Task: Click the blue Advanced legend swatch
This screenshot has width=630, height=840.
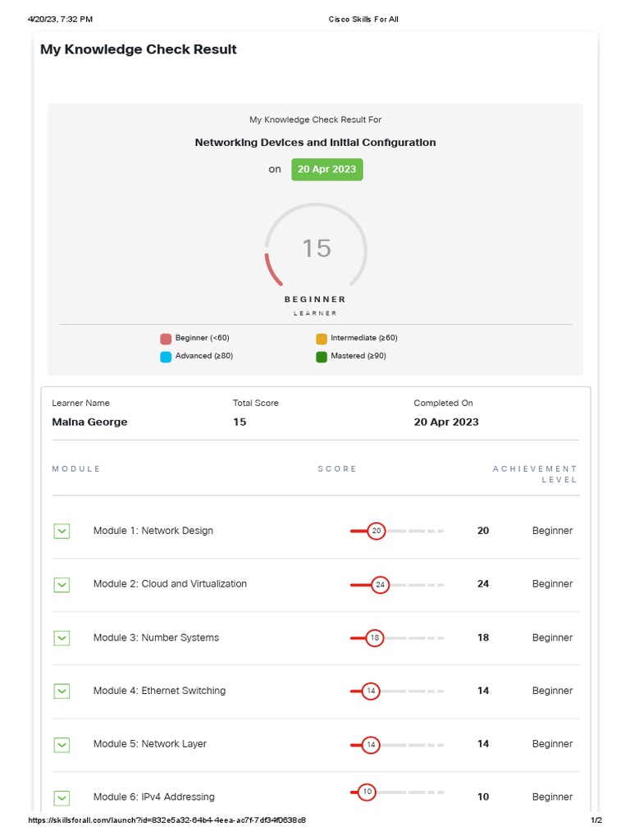Action: click(x=166, y=357)
